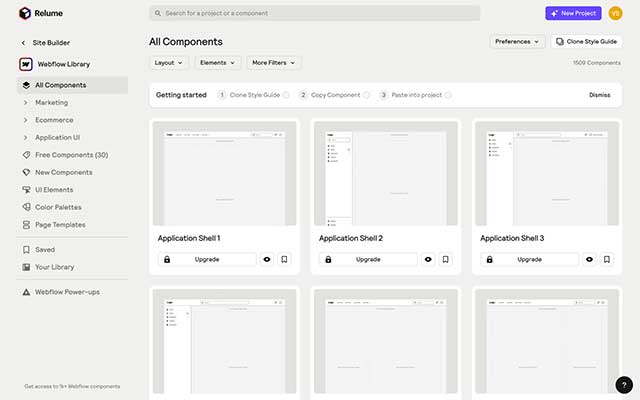Click the Webflow Library logo icon
This screenshot has width=640, height=400.
point(26,64)
